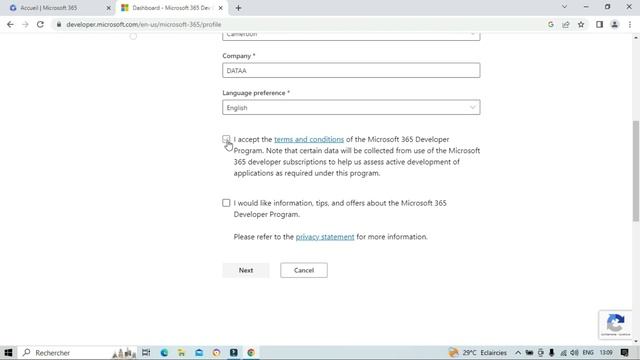Click the Company field containing DATAA
The width and height of the screenshot is (640, 360).
point(351,70)
